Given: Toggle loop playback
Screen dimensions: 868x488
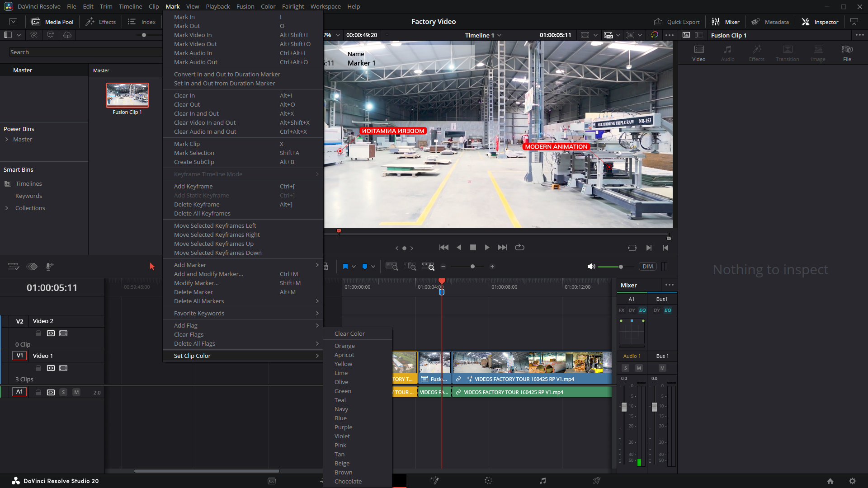Looking at the screenshot, I should tap(519, 248).
